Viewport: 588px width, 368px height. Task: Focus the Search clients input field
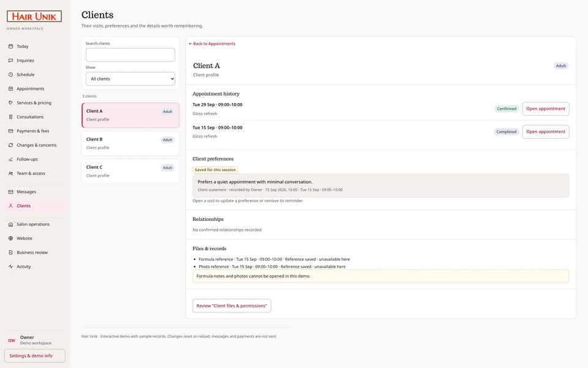pyautogui.click(x=130, y=55)
